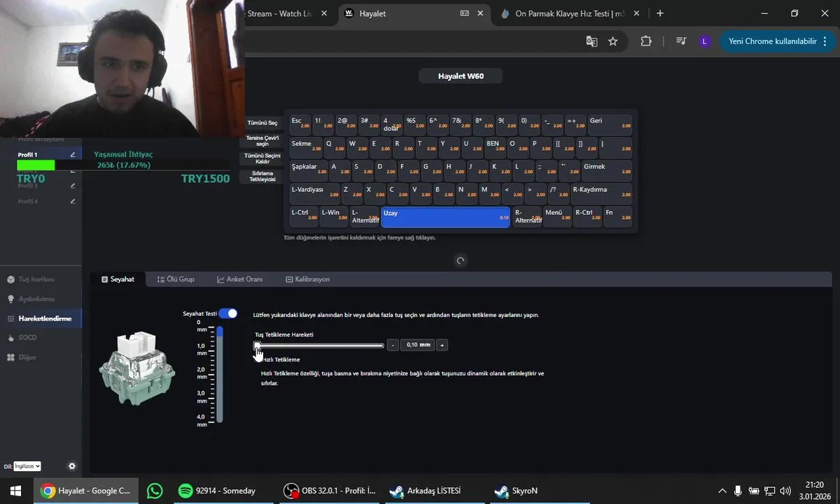Click the Tersine Çevir'i seçin button
This screenshot has width=840, height=504.
tap(262, 141)
